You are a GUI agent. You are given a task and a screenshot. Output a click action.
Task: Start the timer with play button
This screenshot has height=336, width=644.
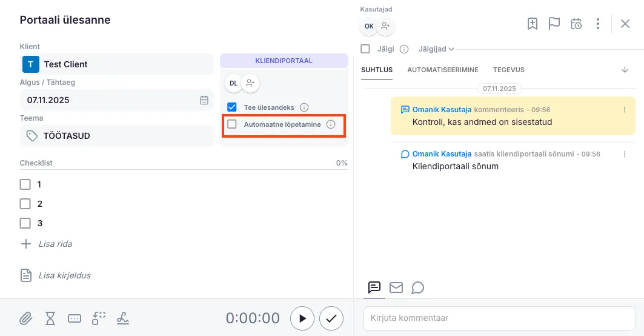(302, 318)
